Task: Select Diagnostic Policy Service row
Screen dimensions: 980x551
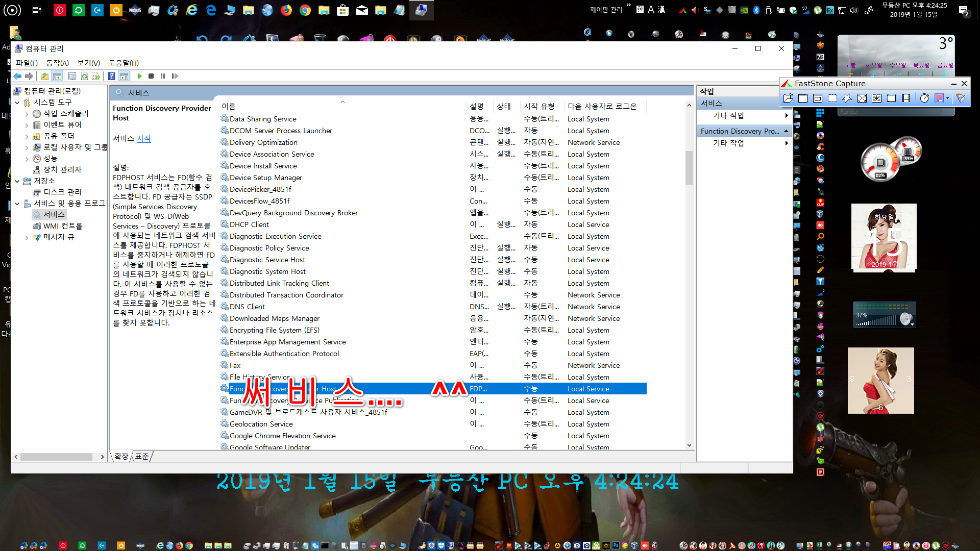Action: (433, 248)
